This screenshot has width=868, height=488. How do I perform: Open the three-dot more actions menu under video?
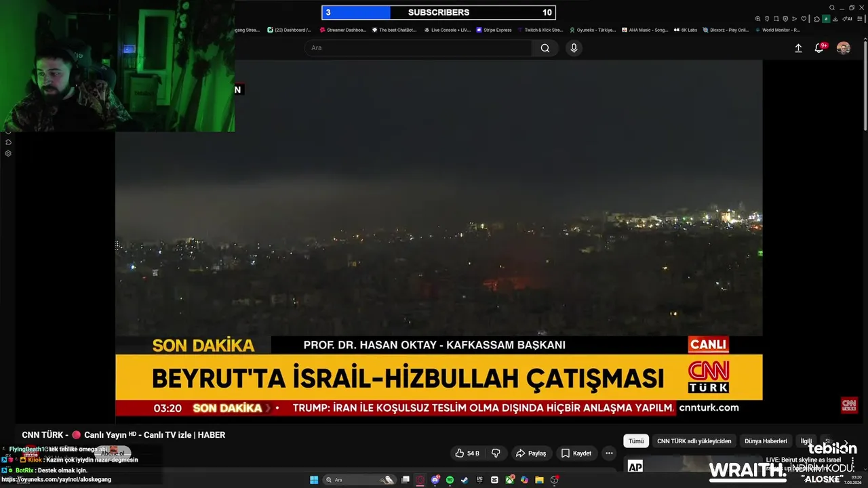pos(610,453)
